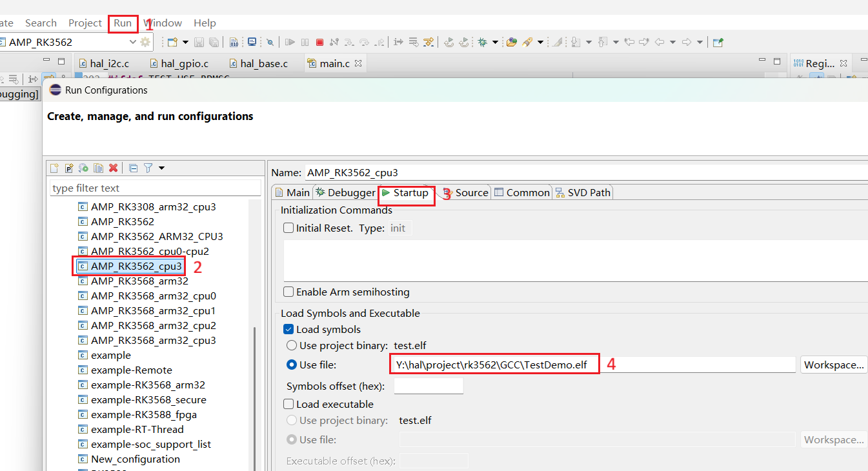Collapse all launch configurations in tree
The width and height of the screenshot is (868, 471).
coord(133,168)
